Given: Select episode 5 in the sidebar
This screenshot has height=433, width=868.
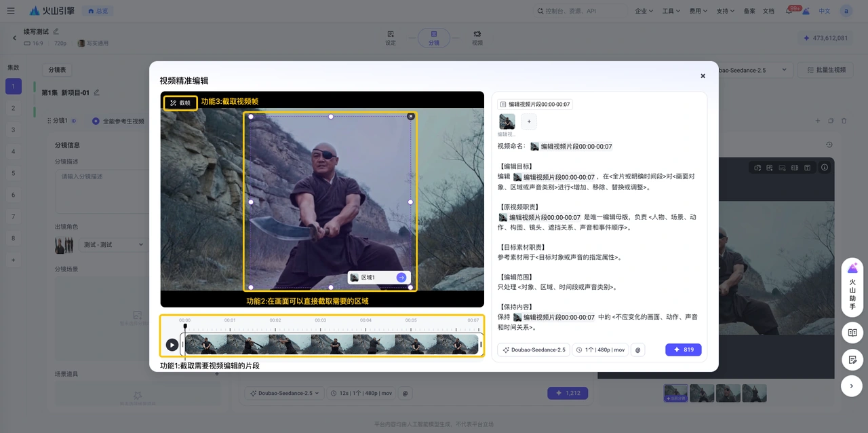Looking at the screenshot, I should coord(13,173).
